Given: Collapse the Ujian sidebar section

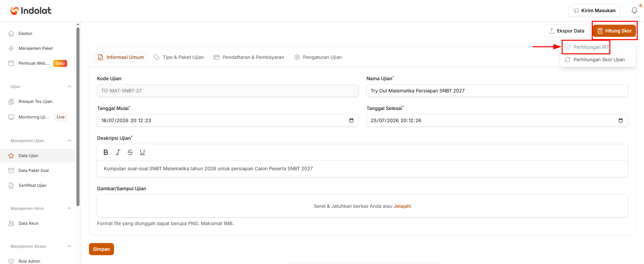Looking at the screenshot, I should pos(69,87).
